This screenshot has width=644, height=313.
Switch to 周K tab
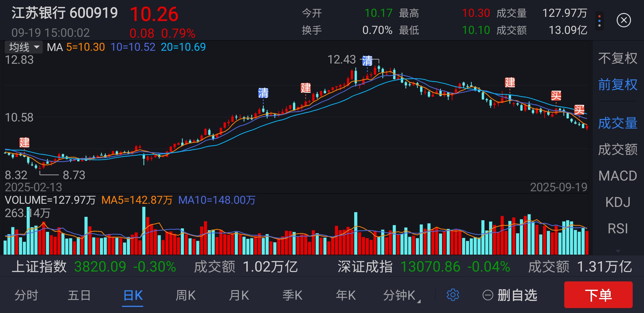(186, 295)
